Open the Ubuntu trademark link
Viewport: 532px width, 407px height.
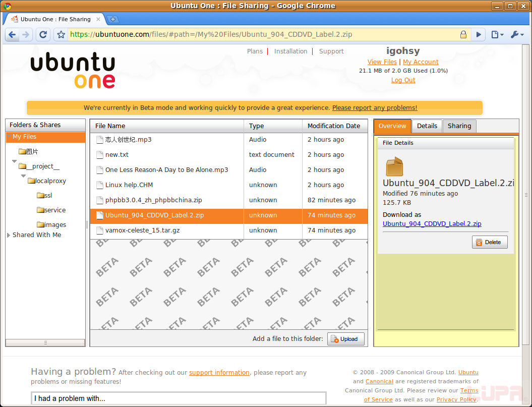click(x=468, y=372)
